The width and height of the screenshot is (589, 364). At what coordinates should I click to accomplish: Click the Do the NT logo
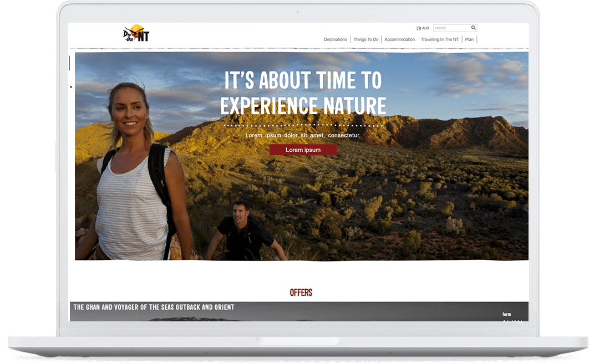point(136,33)
